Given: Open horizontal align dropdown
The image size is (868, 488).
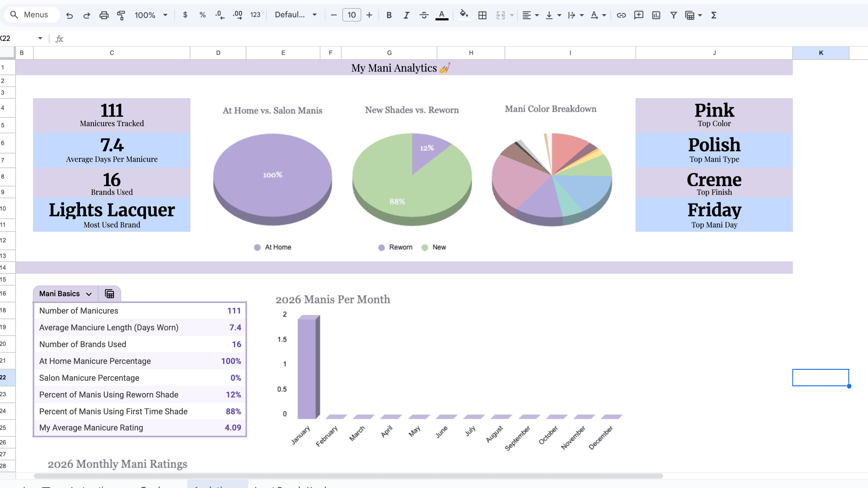Looking at the screenshot, I should [x=531, y=15].
